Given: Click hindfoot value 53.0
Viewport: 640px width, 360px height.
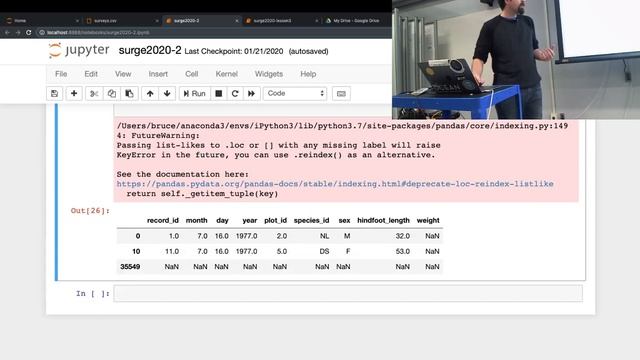Looking at the screenshot, I should pos(403,251).
